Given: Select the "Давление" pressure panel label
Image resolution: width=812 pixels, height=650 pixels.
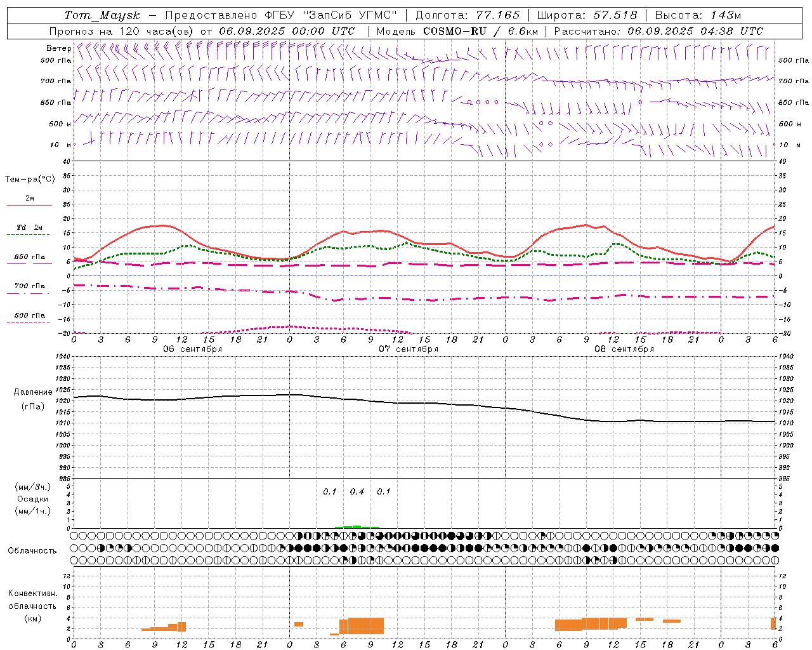Looking at the screenshot, I should pos(33,392).
